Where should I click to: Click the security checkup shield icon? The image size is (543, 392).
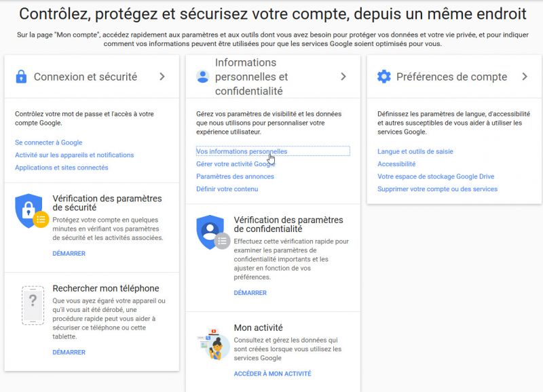click(x=31, y=211)
